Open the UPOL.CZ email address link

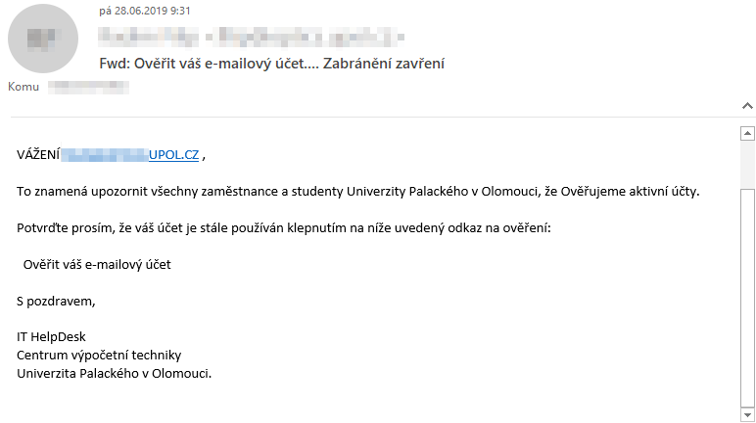(174, 155)
